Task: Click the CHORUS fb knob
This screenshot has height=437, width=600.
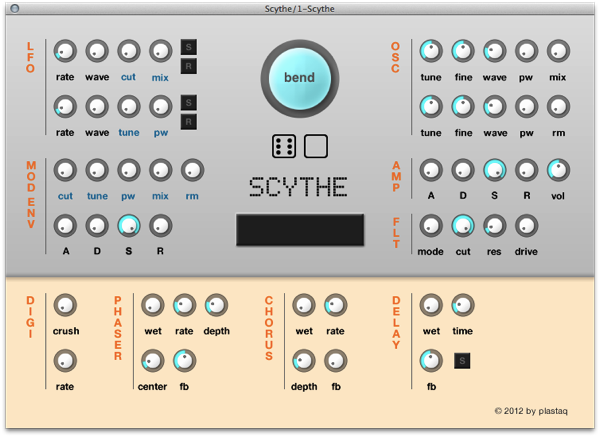Action: pyautogui.click(x=336, y=361)
